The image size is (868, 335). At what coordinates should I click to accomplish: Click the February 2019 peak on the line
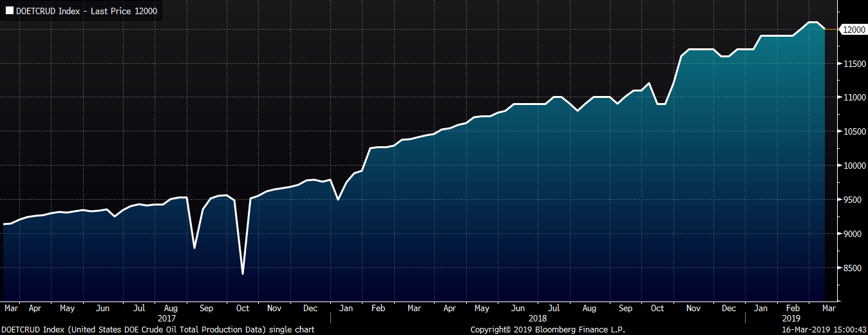(813, 23)
